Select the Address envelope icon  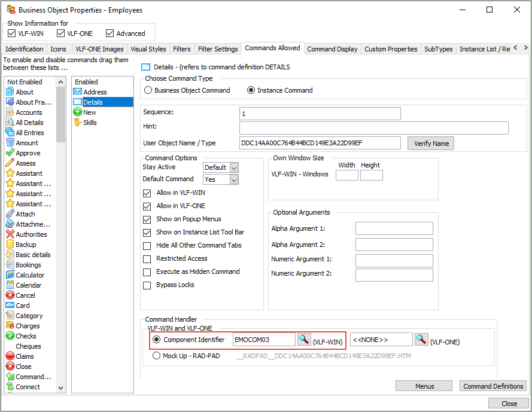[77, 92]
